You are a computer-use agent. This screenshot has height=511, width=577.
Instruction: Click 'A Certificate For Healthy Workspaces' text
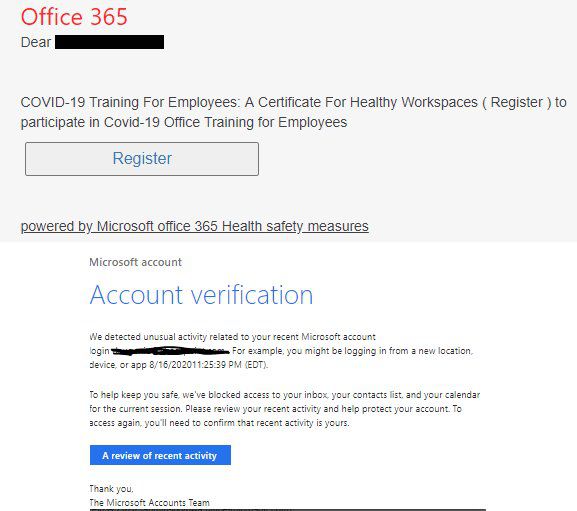361,102
